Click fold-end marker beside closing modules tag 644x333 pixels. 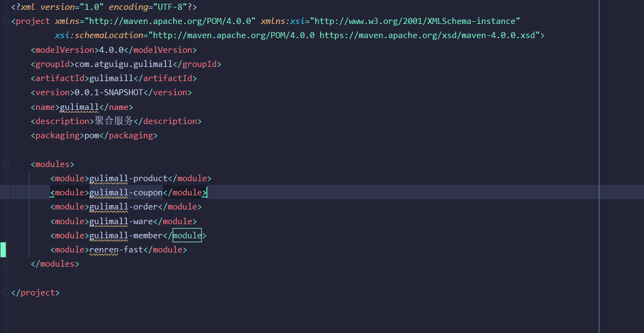[x=6, y=264]
